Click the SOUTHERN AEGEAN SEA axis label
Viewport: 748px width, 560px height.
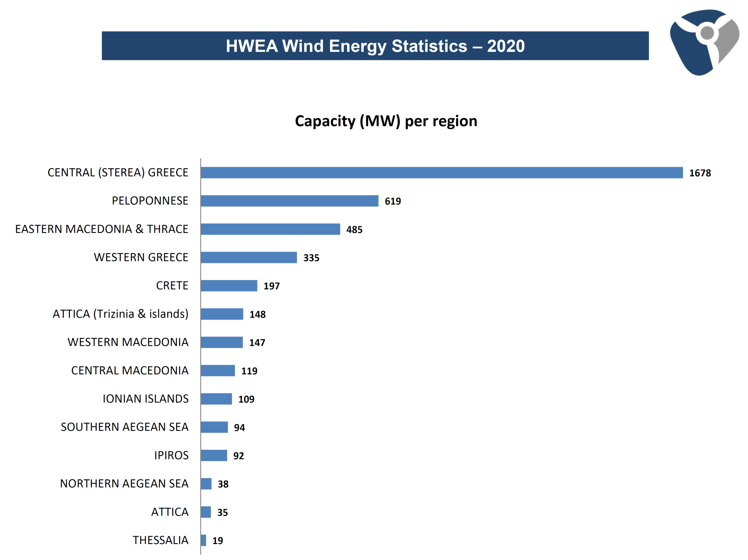click(x=124, y=427)
